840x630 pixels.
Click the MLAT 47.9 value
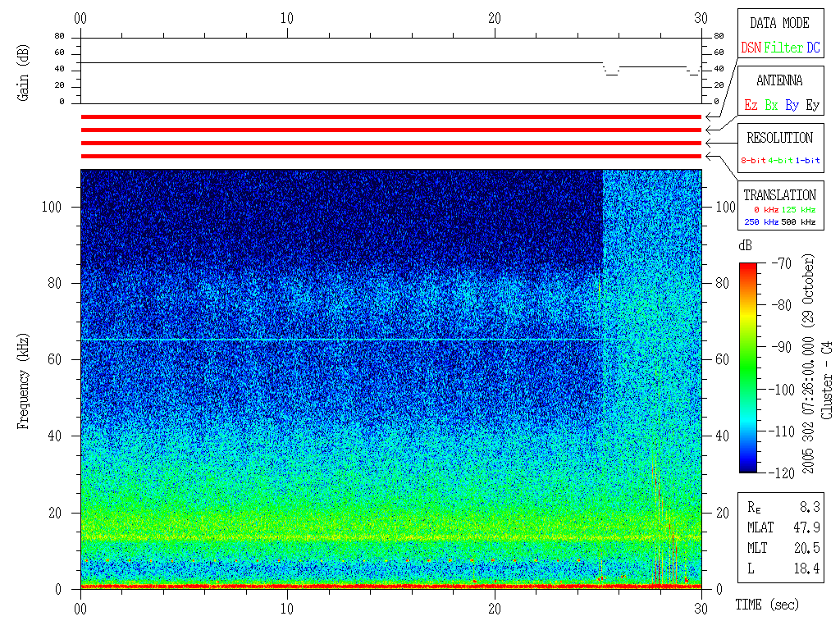806,527
